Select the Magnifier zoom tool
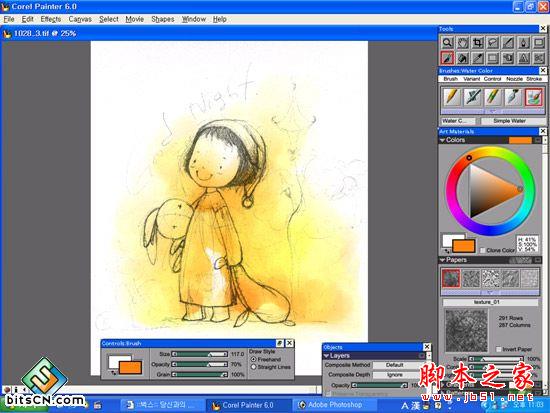 [447, 43]
